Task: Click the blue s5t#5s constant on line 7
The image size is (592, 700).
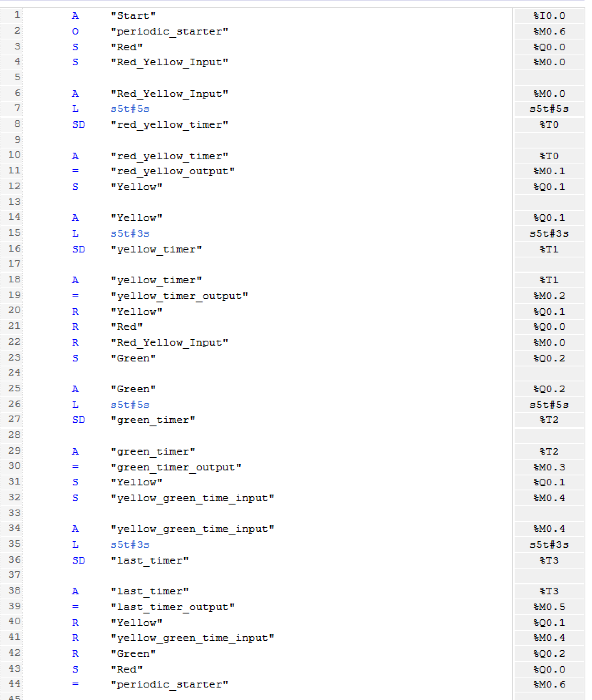Action: tap(130, 109)
